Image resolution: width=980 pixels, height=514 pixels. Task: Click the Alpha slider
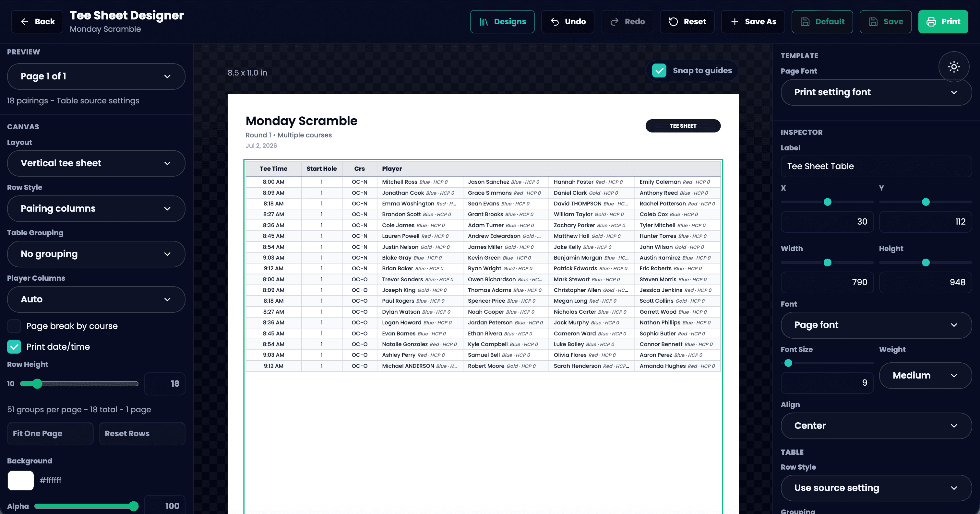86,507
